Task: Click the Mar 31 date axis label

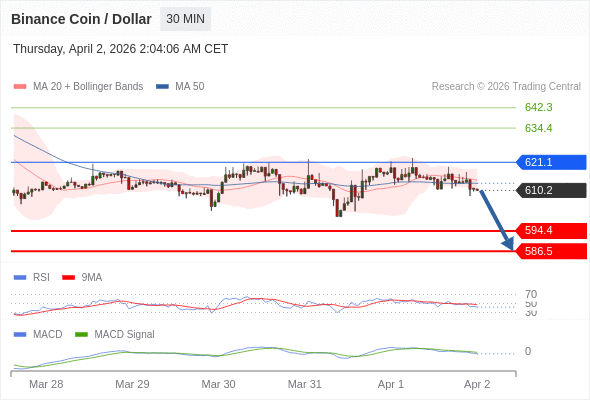Action: (x=304, y=384)
